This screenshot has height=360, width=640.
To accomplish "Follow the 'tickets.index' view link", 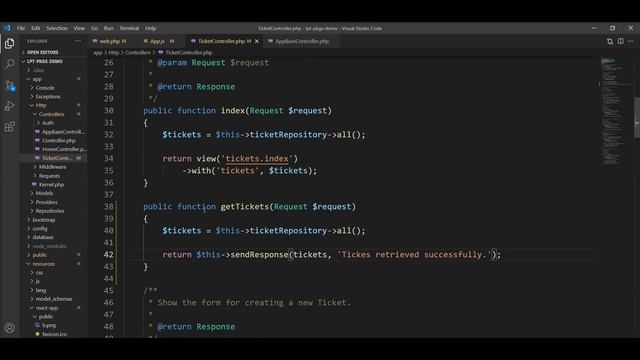I will (257, 159).
